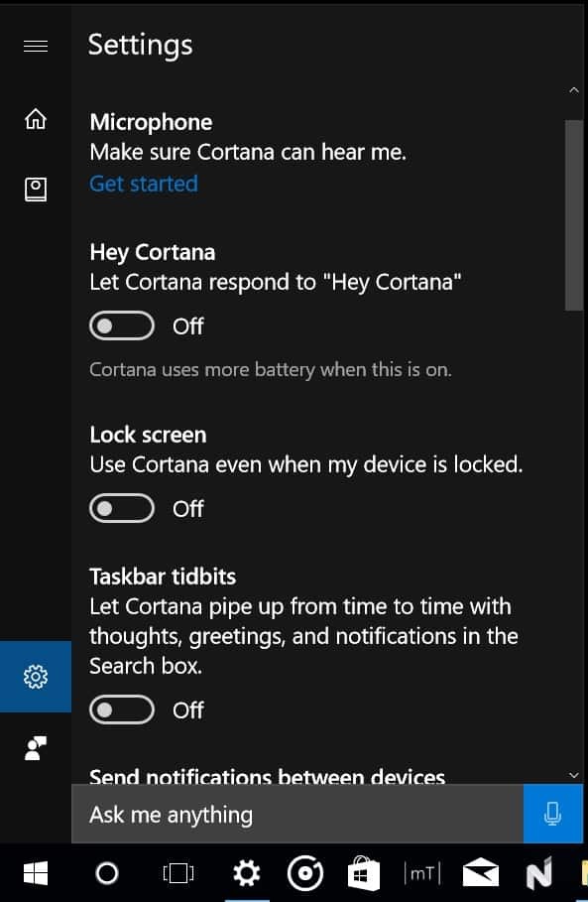The height and width of the screenshot is (902, 588).
Task: Select the Settings gear in Cortana sidebar
Action: coord(36,677)
